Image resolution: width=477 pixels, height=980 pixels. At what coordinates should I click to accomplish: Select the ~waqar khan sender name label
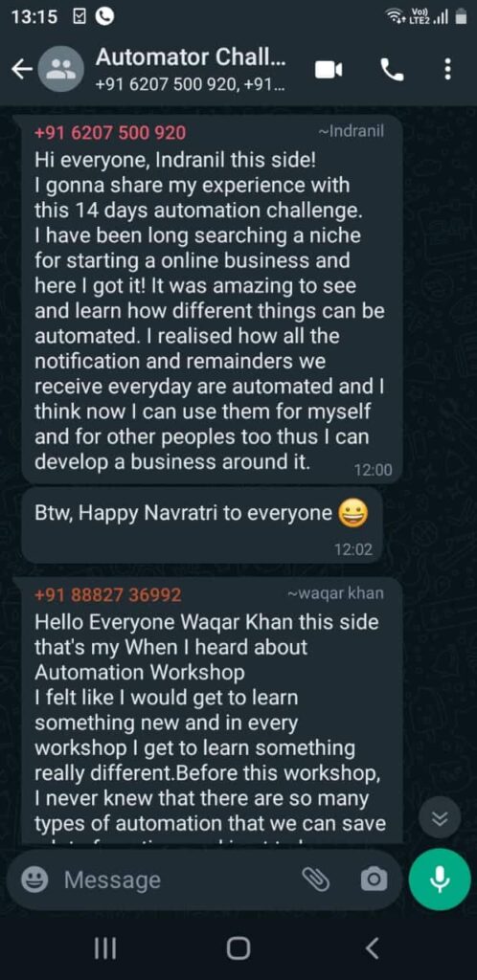tap(335, 593)
